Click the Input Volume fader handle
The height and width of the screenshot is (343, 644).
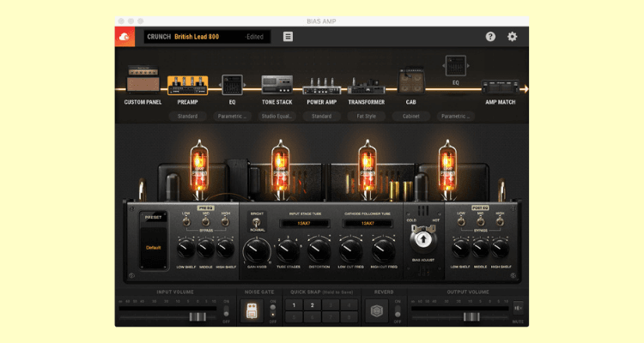point(197,316)
